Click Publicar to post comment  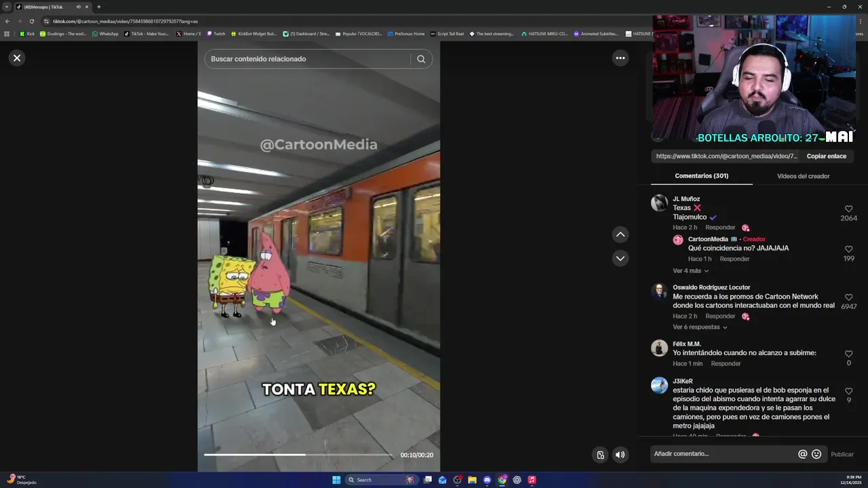click(x=842, y=455)
